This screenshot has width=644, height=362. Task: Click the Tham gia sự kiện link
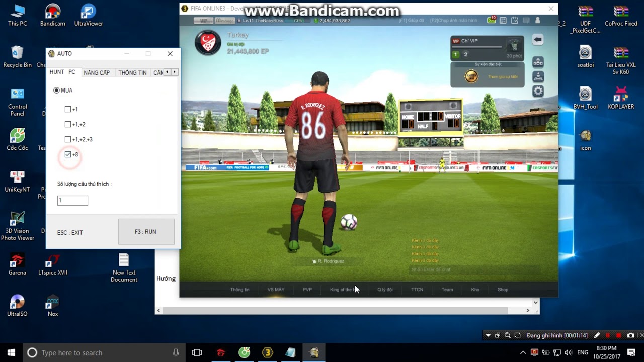tap(503, 77)
